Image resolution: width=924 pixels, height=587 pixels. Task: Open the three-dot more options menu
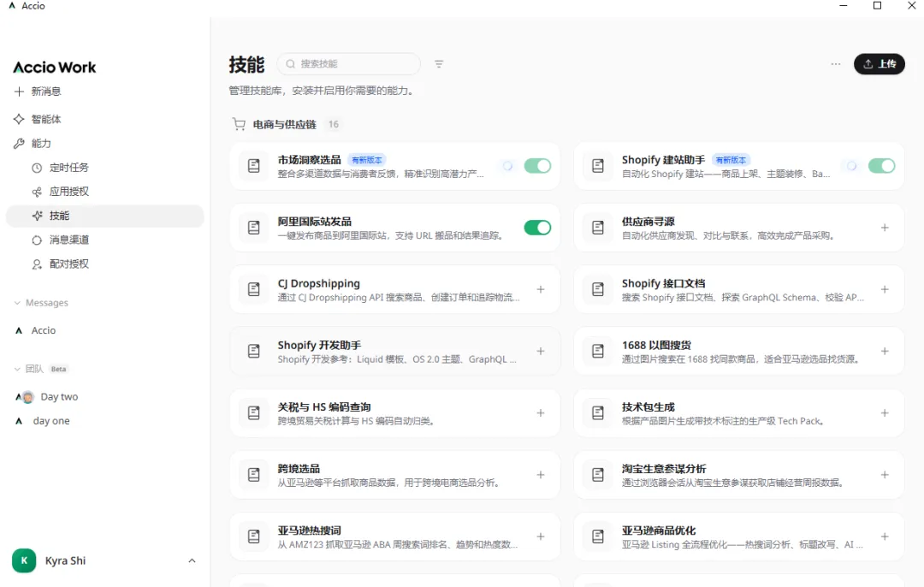[x=836, y=64]
